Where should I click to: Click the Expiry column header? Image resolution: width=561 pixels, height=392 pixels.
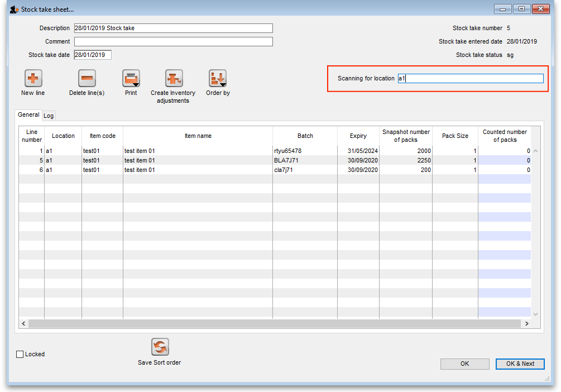coord(358,136)
